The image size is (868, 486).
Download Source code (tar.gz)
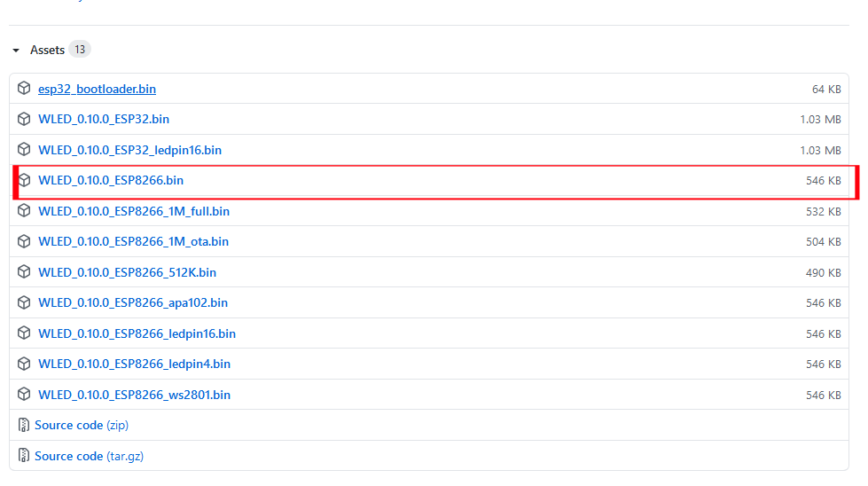[x=90, y=456]
